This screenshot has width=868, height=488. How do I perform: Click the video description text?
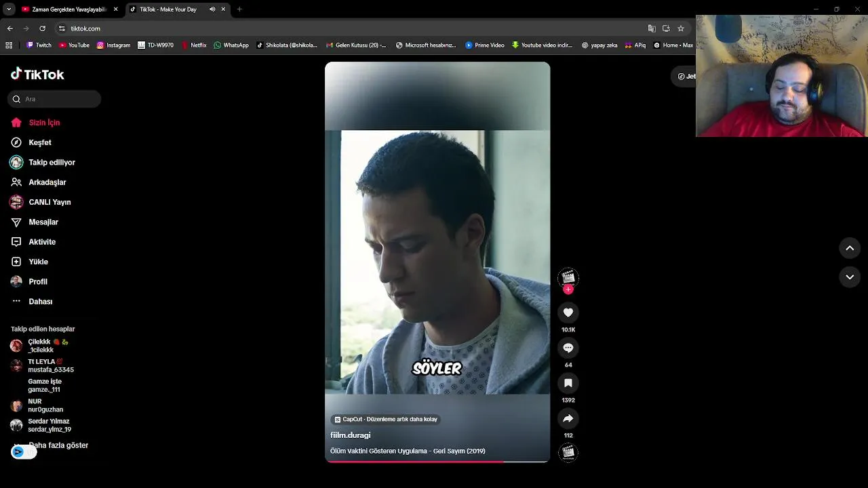(408, 451)
